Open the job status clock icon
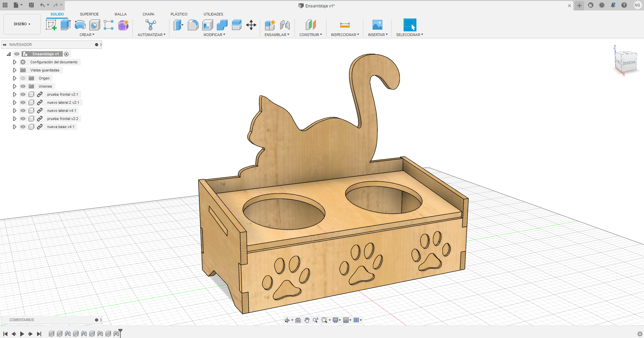Viewport: 644px width, 338px height. tap(602, 5)
